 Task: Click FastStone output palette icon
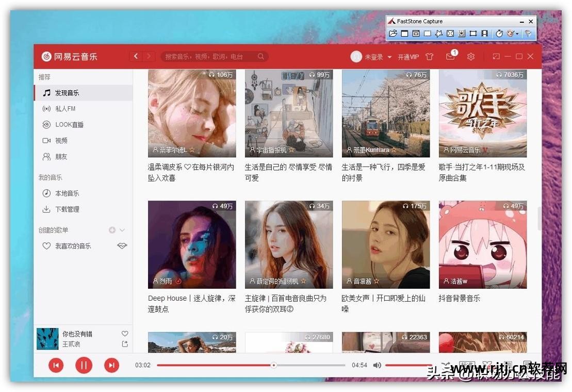pyautogui.click(x=511, y=34)
